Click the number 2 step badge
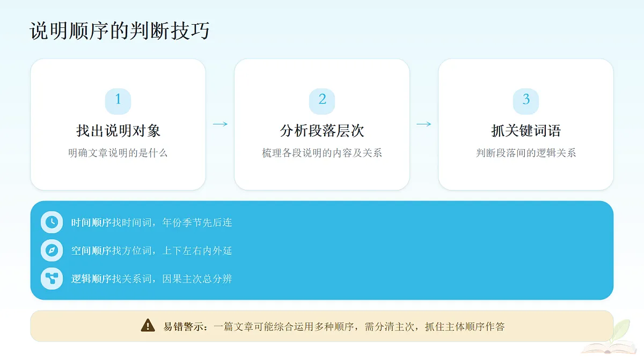This screenshot has width=644, height=362. click(322, 101)
